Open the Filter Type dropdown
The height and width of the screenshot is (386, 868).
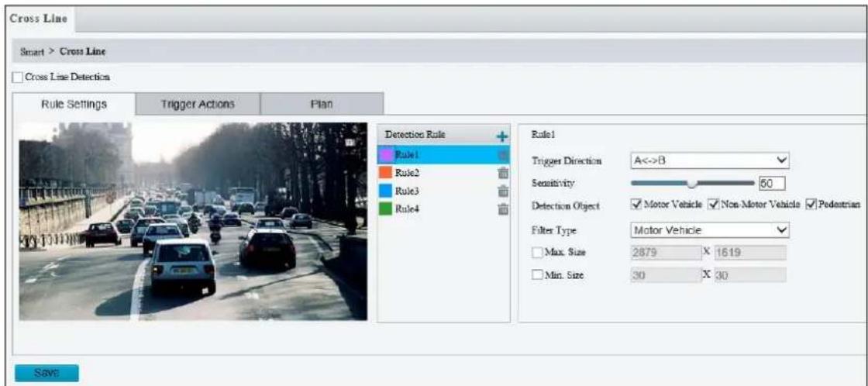click(710, 230)
